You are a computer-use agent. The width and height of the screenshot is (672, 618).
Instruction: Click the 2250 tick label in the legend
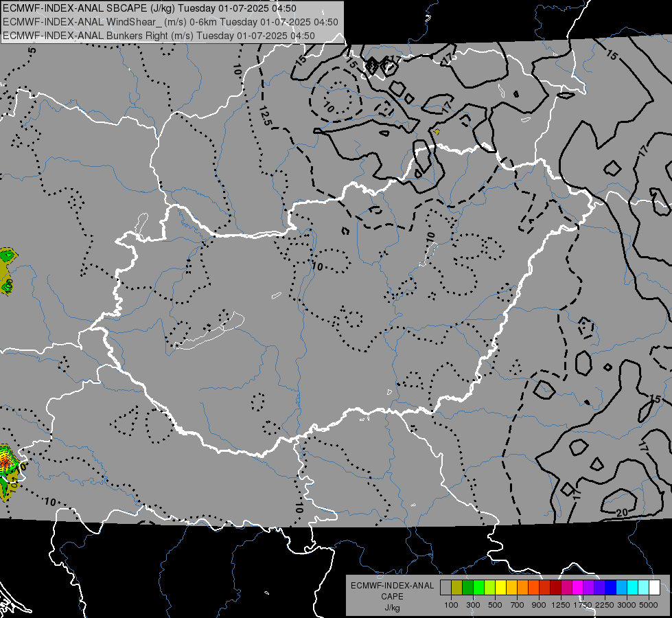(605, 605)
